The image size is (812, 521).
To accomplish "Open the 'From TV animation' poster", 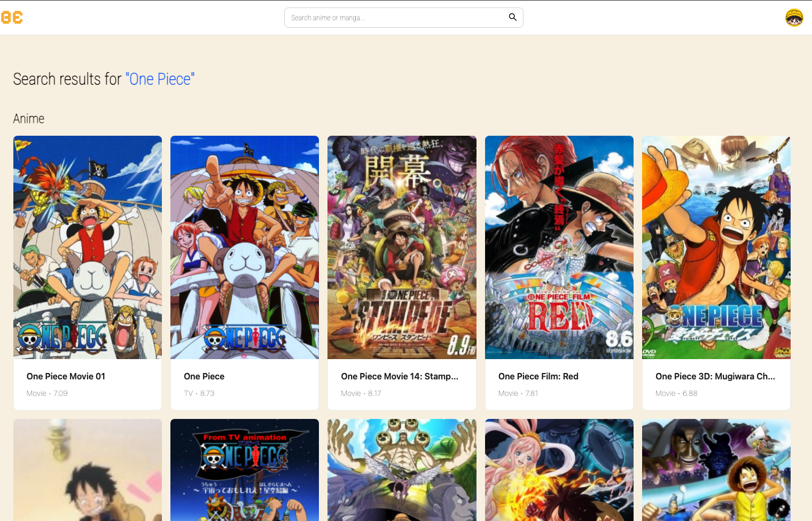I will (245, 470).
